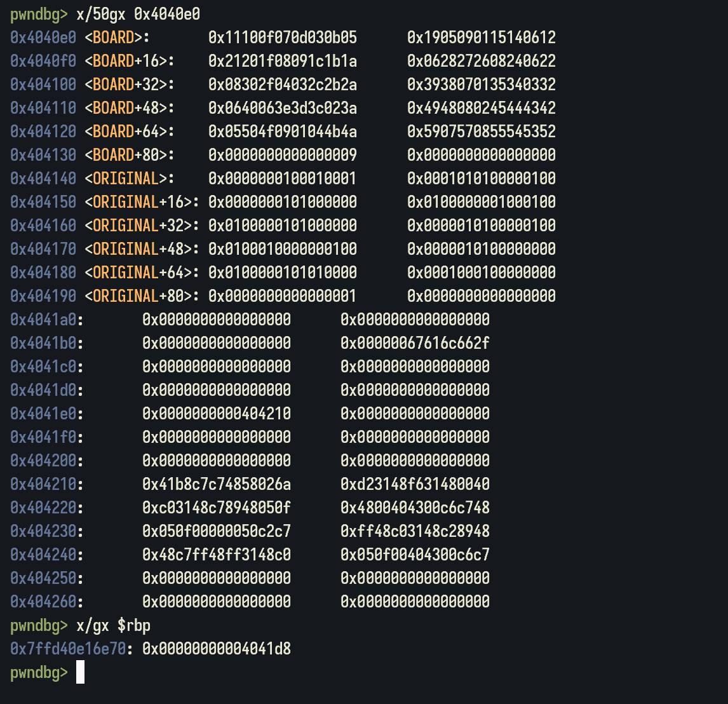
Task: Click the value 0x0000000000000009 at BOARD+80
Action: click(x=282, y=155)
